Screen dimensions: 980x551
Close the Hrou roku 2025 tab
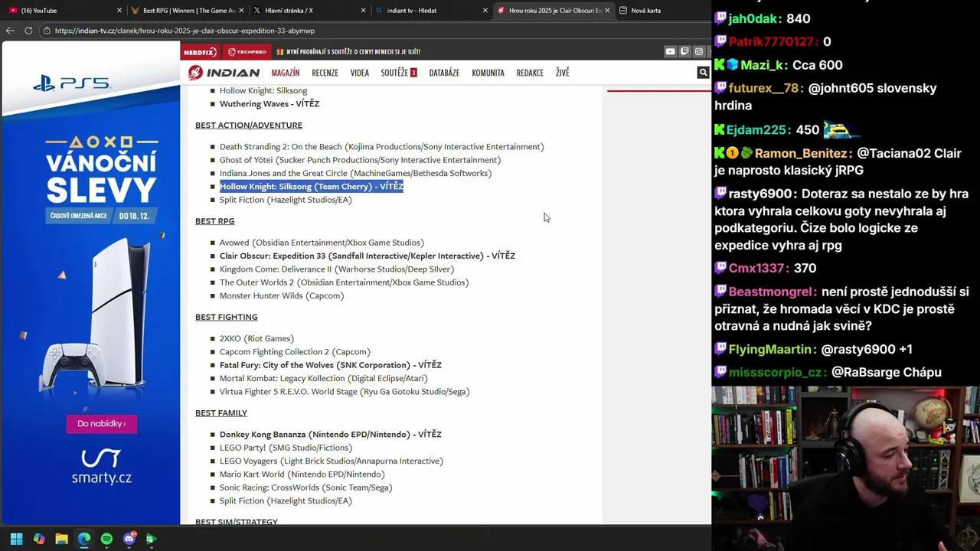pyautogui.click(x=607, y=11)
